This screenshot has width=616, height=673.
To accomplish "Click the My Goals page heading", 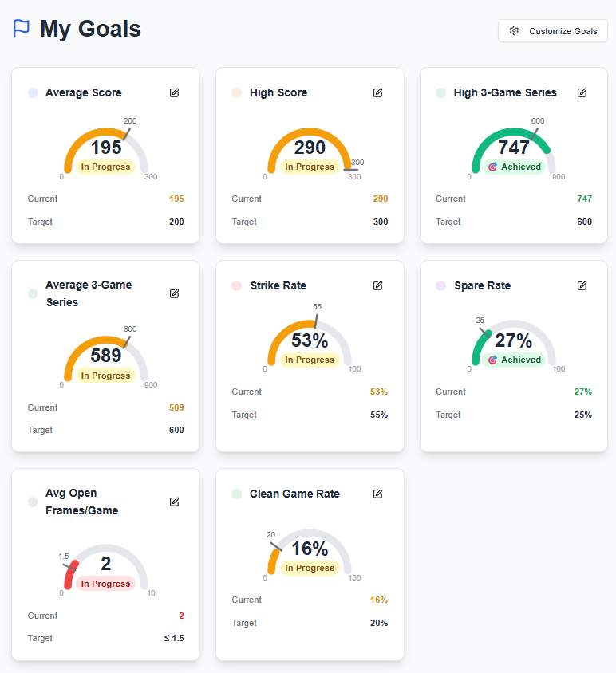I will (90, 29).
